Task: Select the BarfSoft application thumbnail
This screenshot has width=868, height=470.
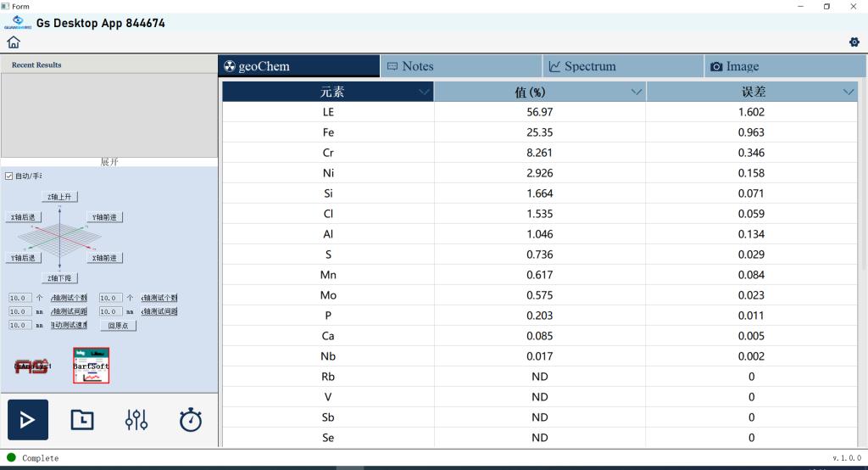Action: pos(91,365)
